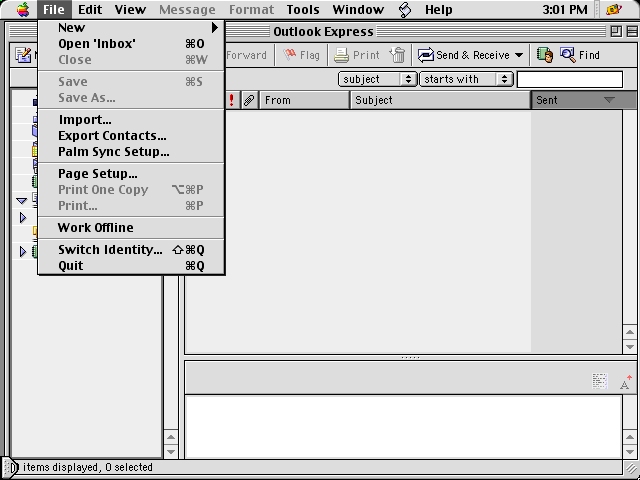Choose Open 'Inbox' from File menu
Image resolution: width=640 pixels, height=480 pixels.
131,44
